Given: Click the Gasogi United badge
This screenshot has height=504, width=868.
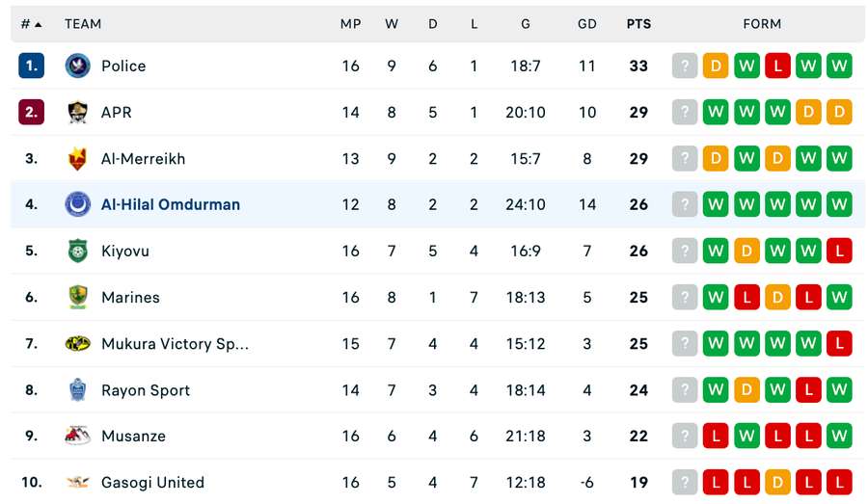Looking at the screenshot, I should (77, 482).
